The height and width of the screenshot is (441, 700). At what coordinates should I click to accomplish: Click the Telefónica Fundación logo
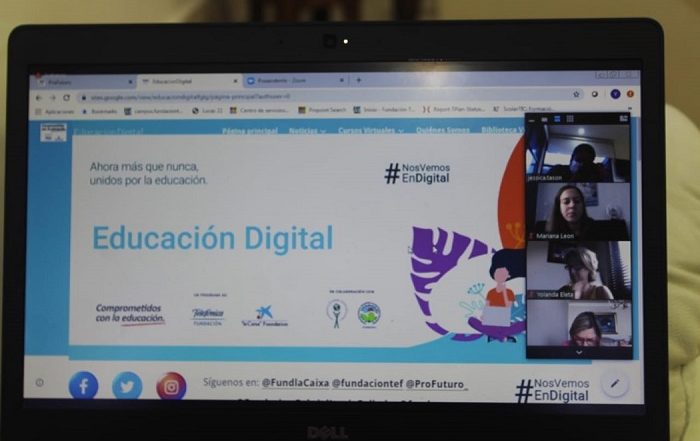tap(208, 314)
